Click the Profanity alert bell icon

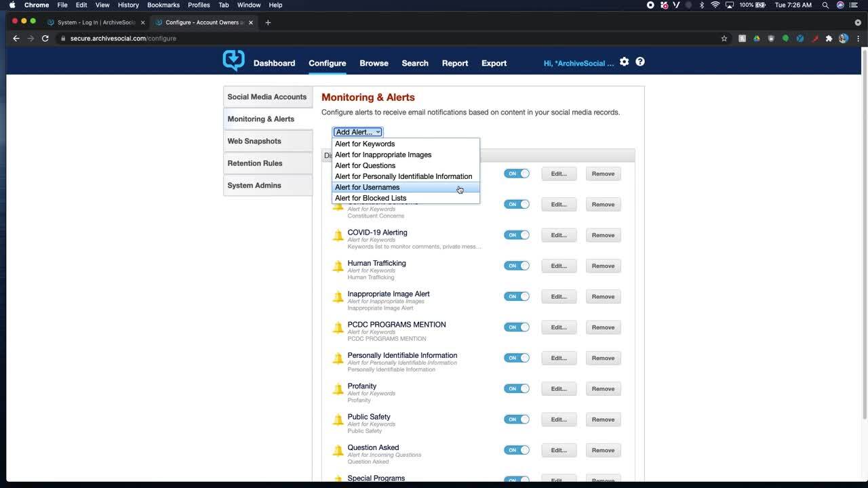338,389
